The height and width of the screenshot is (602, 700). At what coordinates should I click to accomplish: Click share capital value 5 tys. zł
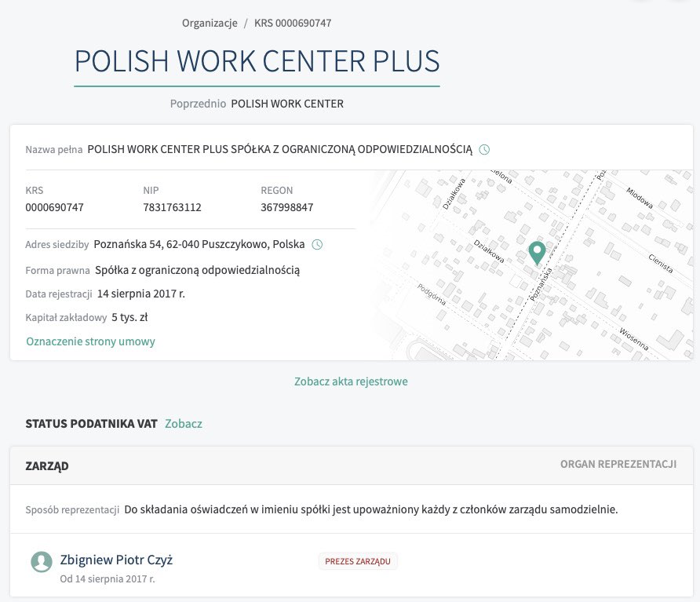129,318
